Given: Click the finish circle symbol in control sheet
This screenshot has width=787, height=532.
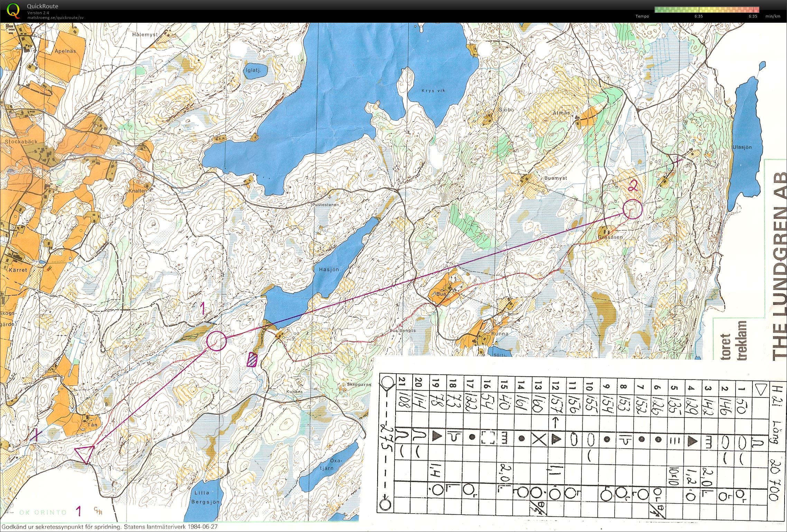Looking at the screenshot, I should point(386,505).
